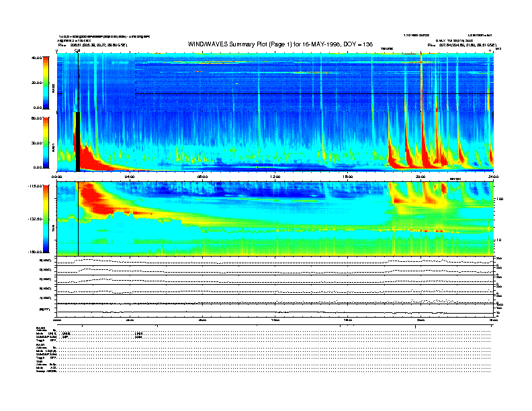Click the 100 frequency label right of TNR panel
This screenshot has width=532, height=411.
click(x=499, y=199)
